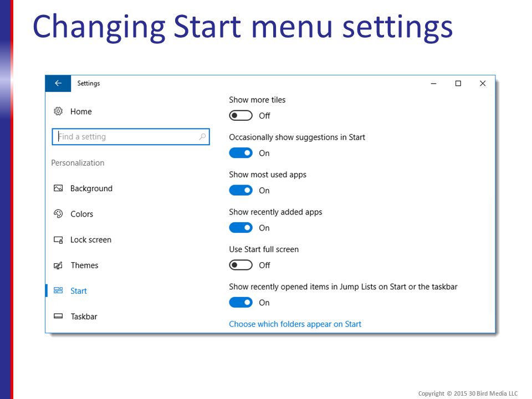Open Choose which folders appear on Start
This screenshot has height=399, width=532.
(295, 324)
